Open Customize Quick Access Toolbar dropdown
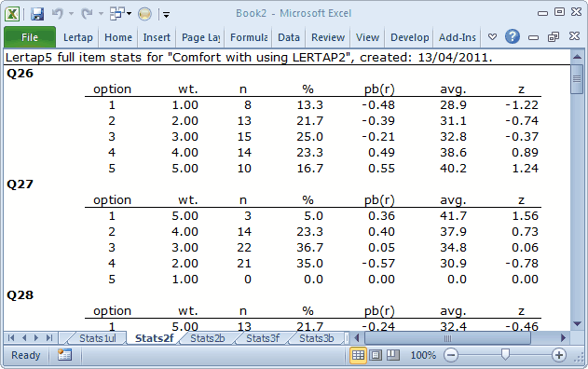Image resolution: width=588 pixels, height=369 pixels. [x=166, y=15]
